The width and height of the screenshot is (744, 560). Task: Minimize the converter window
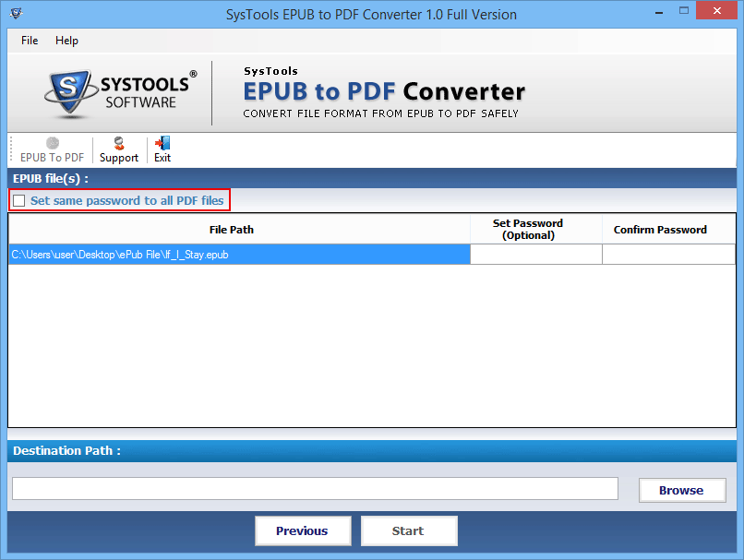point(659,11)
